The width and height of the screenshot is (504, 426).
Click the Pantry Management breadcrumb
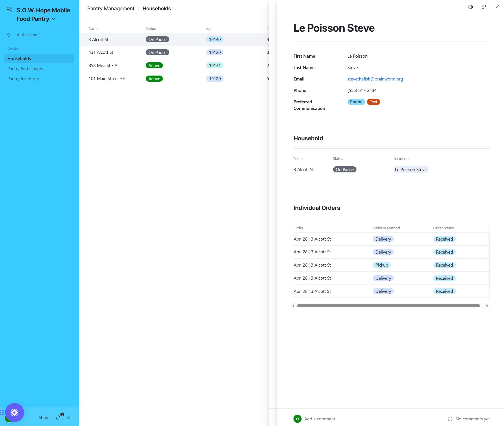(111, 9)
